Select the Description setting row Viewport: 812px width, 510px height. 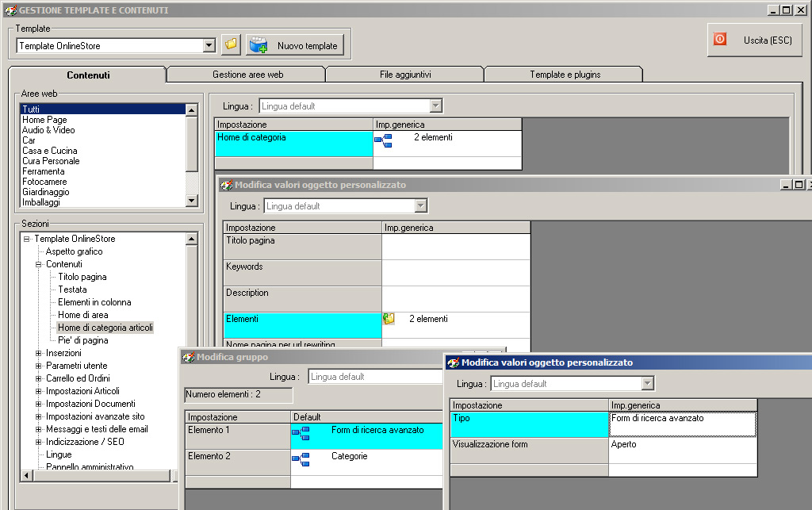(302, 299)
